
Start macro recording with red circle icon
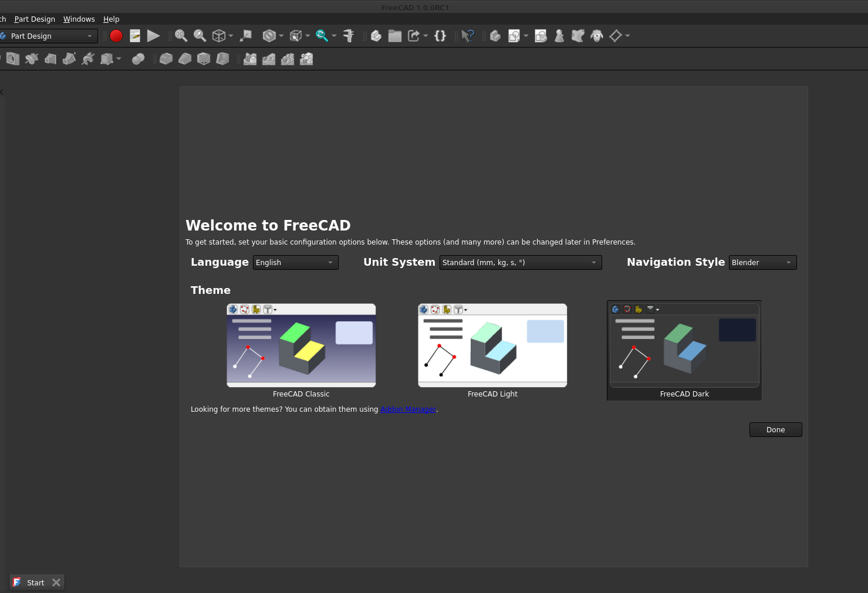tap(116, 36)
